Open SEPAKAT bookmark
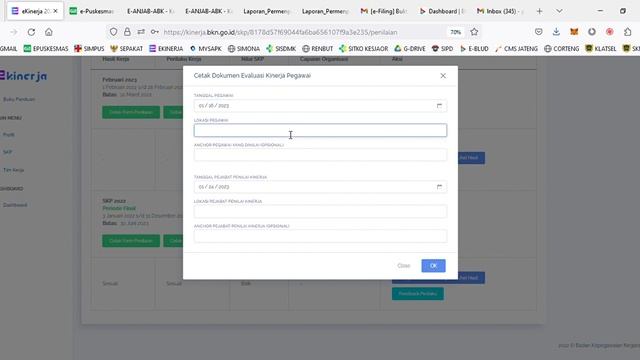This screenshot has width=640, height=360. point(127,49)
